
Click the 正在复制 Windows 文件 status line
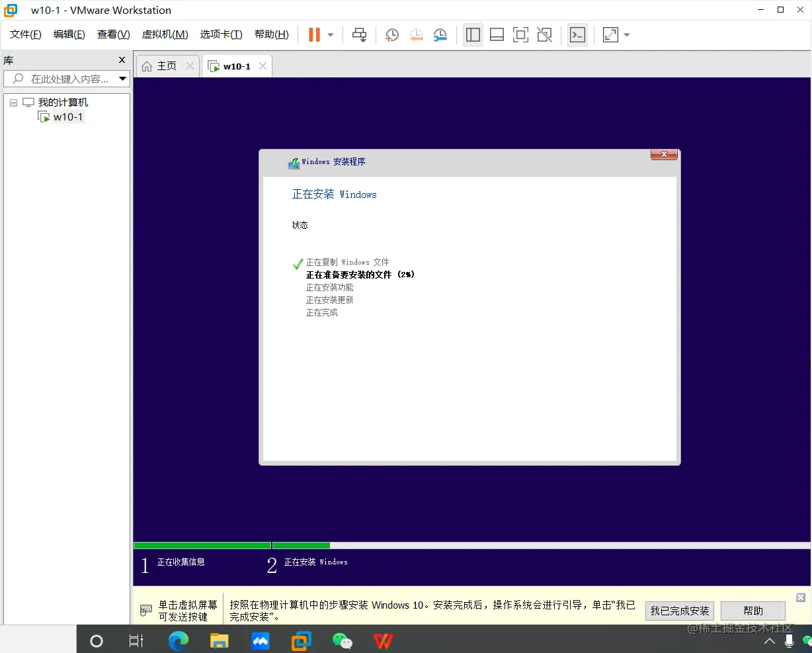click(x=347, y=262)
